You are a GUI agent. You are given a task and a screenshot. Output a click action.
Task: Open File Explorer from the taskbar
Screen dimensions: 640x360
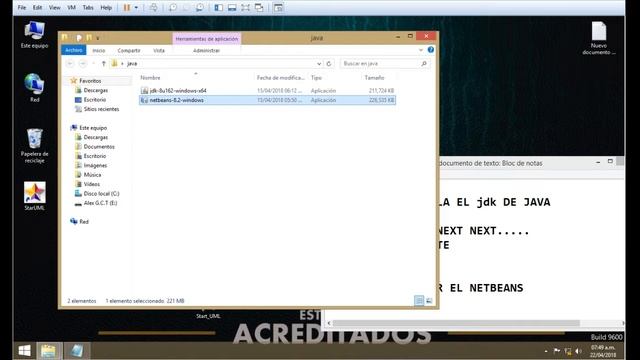click(x=49, y=351)
